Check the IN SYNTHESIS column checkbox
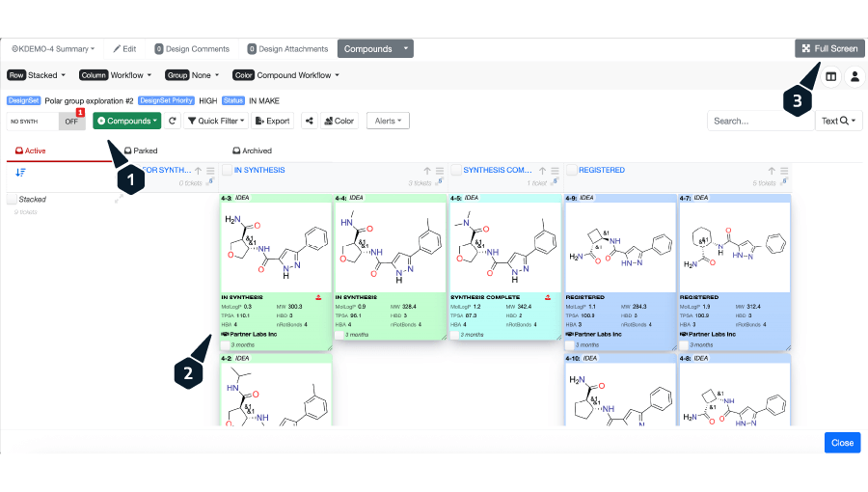 click(x=227, y=170)
